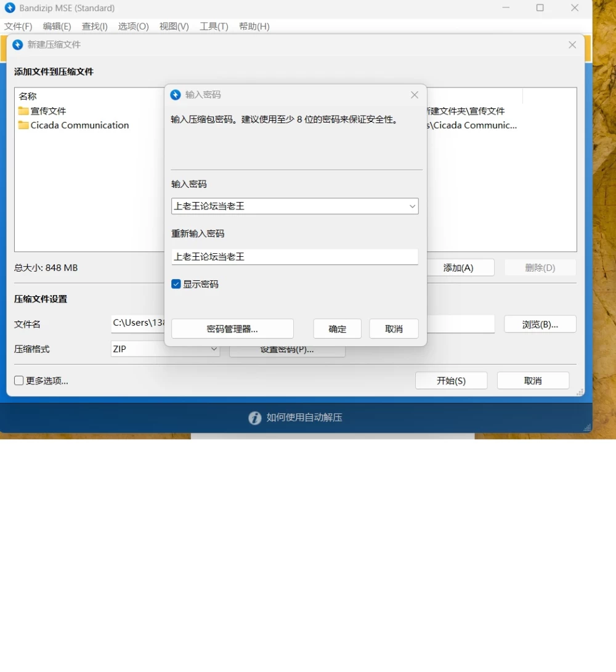The height and width of the screenshot is (672, 616).
Task: Uncheck the 显示密码 checkbox
Action: click(176, 284)
